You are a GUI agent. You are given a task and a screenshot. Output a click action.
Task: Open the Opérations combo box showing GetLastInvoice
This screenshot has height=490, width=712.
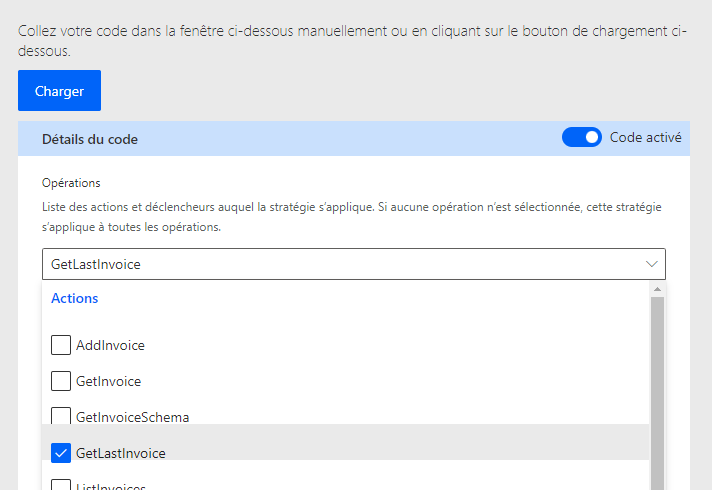point(340,264)
